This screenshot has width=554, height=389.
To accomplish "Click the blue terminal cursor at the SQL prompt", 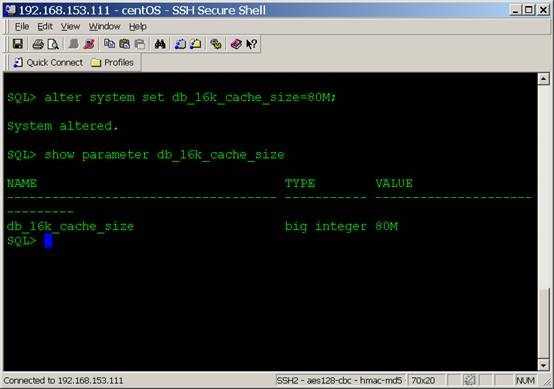I will pyautogui.click(x=48, y=241).
